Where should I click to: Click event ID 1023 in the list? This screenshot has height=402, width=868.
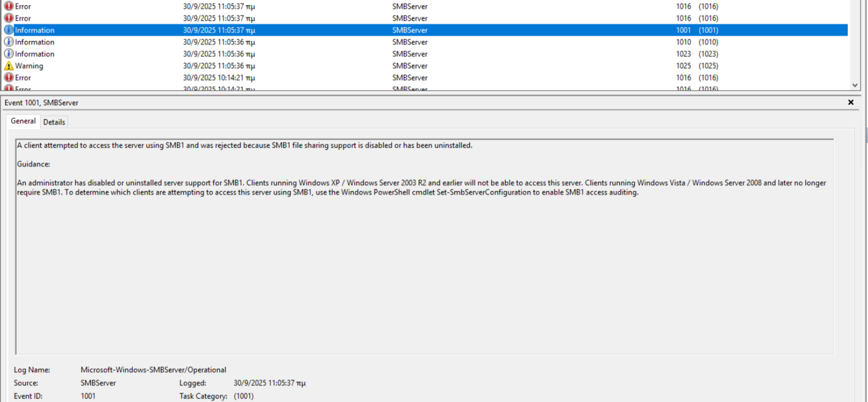(683, 54)
